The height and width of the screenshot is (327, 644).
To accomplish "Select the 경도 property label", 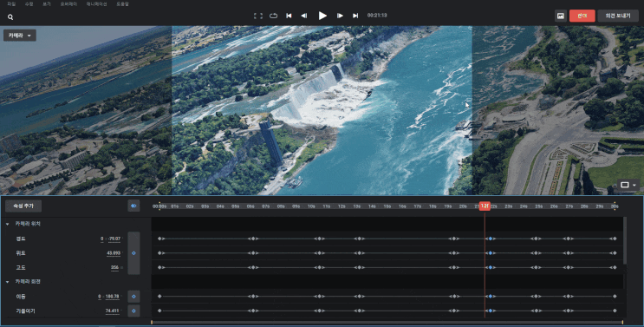I will point(21,239).
